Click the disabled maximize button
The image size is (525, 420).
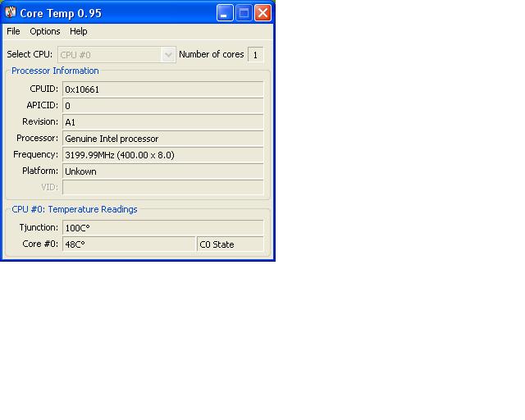pos(244,13)
